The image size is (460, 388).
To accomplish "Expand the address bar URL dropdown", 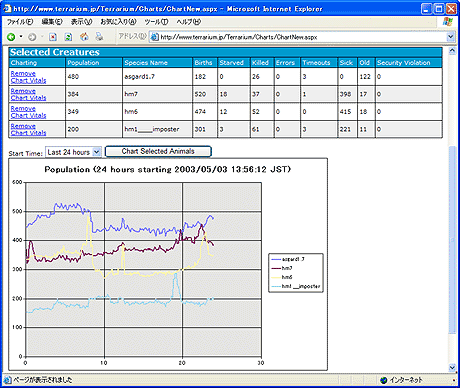I will coord(451,37).
